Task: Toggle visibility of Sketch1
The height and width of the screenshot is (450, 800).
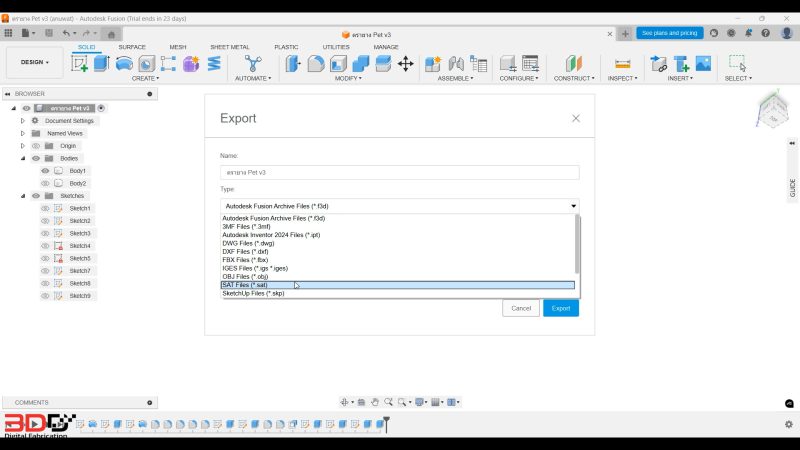Action: point(45,208)
